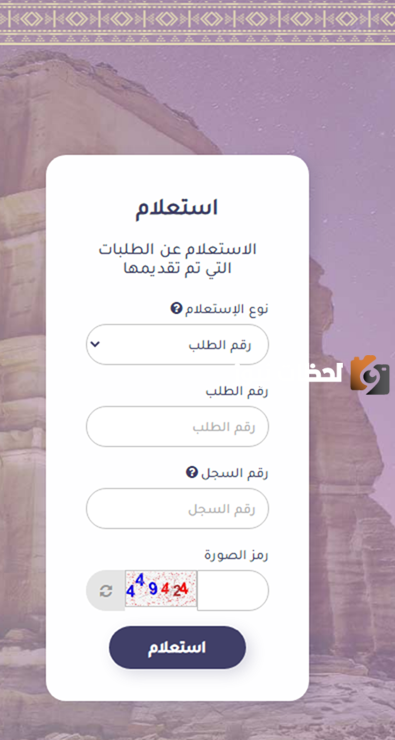
Task: Click the decorative patterned banner at top
Action: [197, 22]
